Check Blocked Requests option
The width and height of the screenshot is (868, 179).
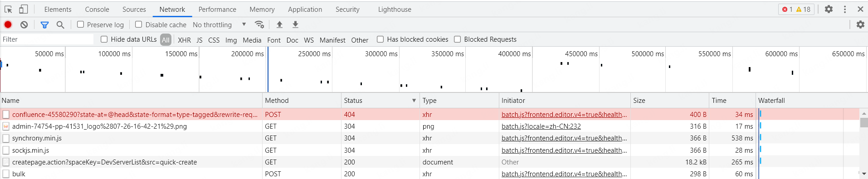[x=458, y=39]
